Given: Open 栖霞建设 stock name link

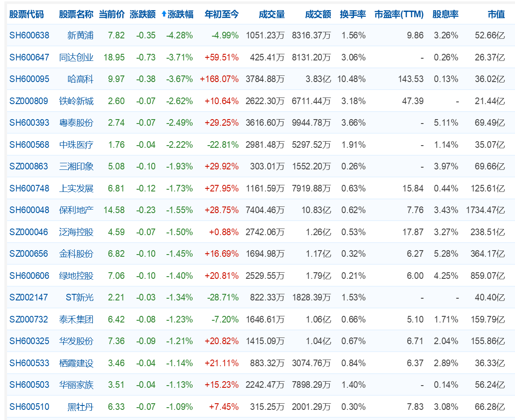Looking at the screenshot, I should (x=76, y=363).
